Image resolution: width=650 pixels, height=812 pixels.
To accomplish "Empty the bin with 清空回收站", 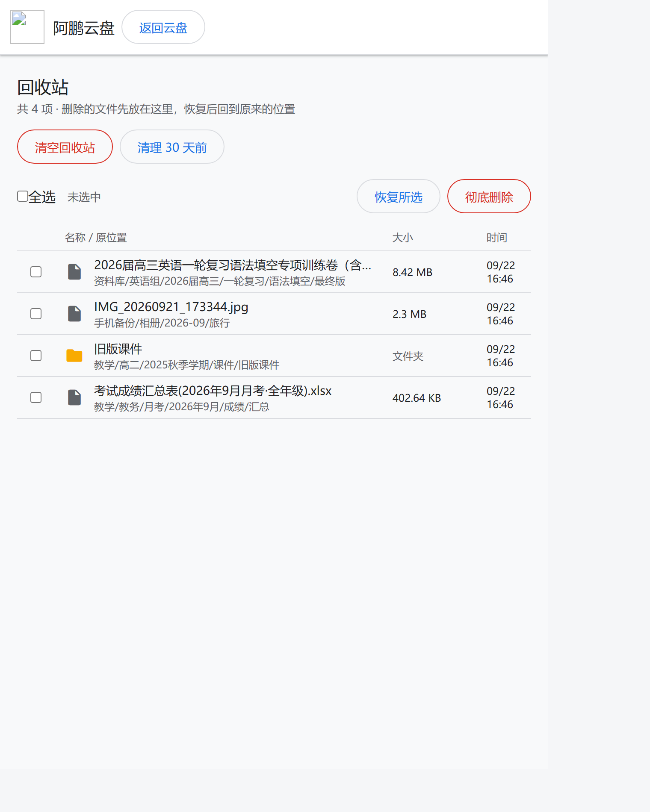I will (65, 147).
